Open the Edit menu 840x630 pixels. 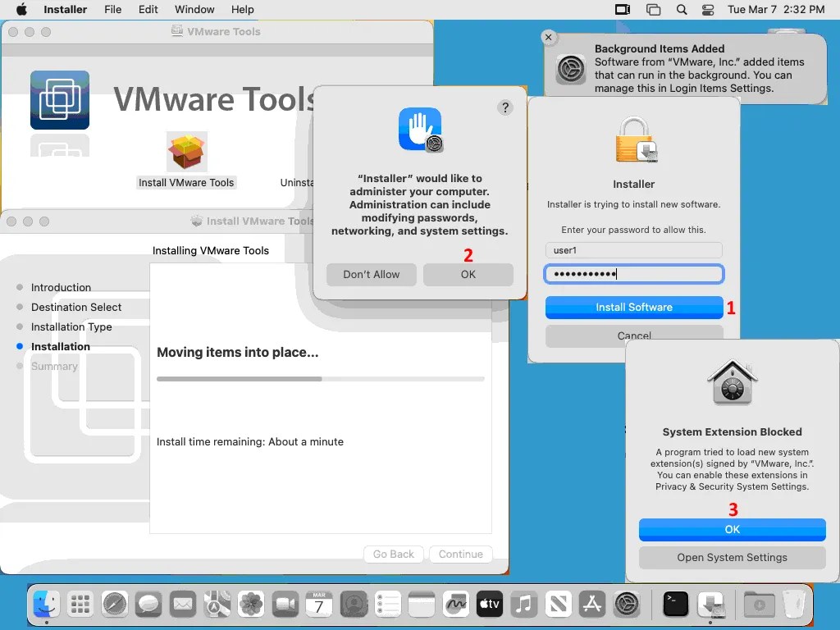click(148, 10)
